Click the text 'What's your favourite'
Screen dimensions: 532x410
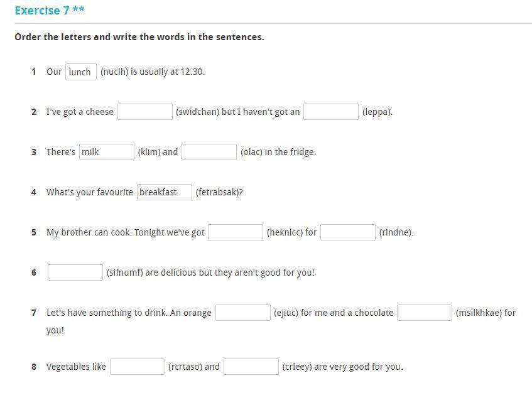click(x=89, y=192)
